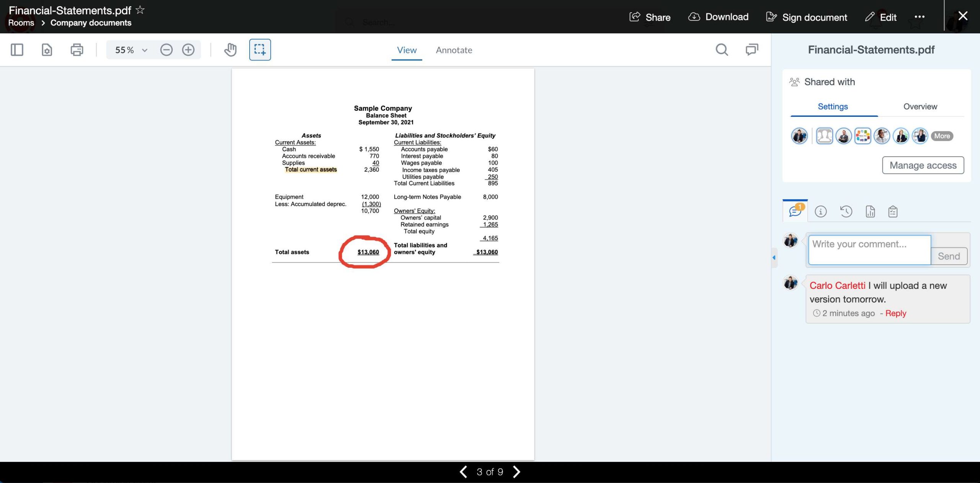The height and width of the screenshot is (483, 980).
Task: Toggle the comments panel icon
Action: point(751,50)
